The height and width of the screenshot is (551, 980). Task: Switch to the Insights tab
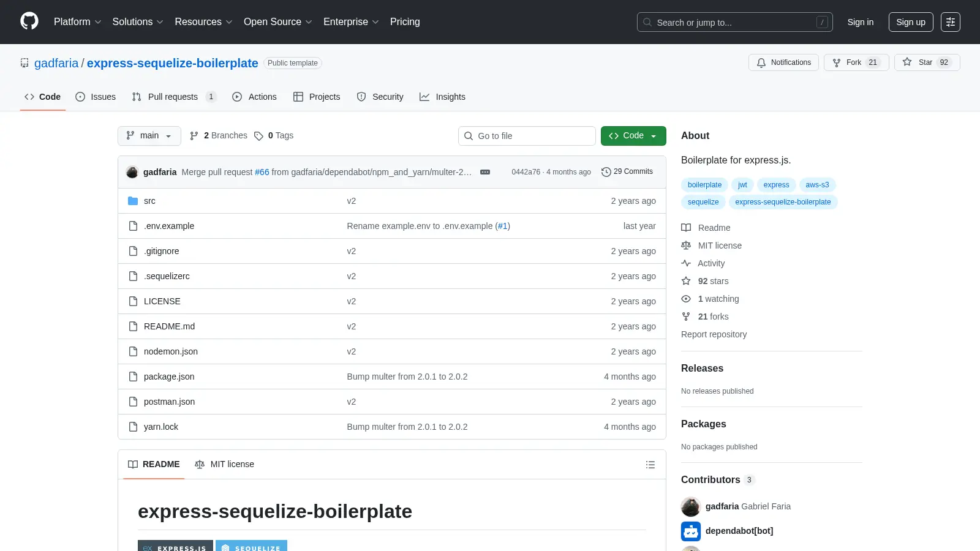pyautogui.click(x=442, y=97)
